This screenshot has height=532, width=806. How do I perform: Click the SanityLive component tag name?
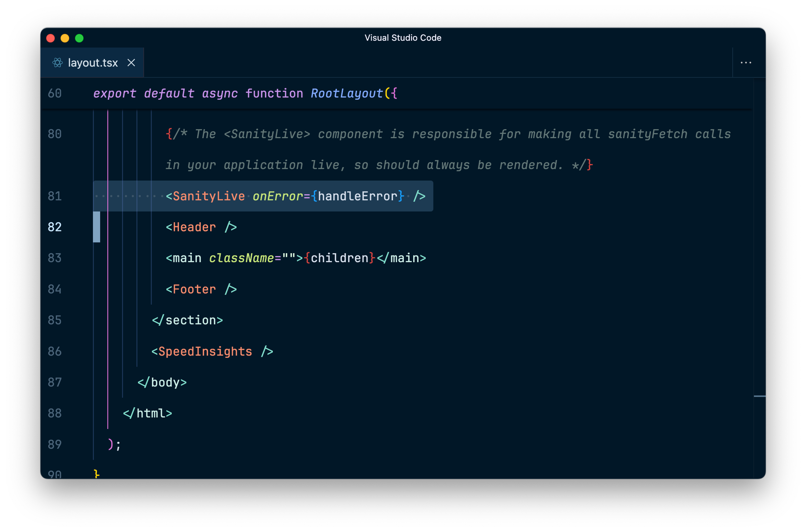(209, 196)
